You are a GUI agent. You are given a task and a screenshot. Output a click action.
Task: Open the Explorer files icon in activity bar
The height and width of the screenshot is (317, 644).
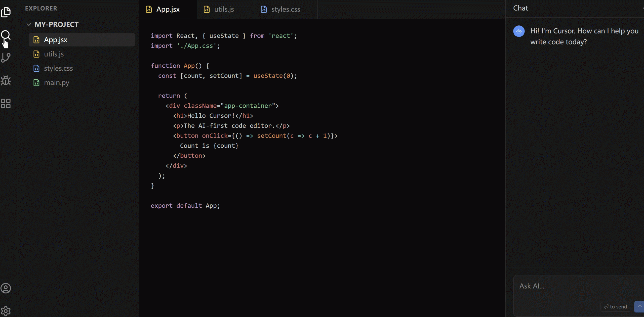6,12
